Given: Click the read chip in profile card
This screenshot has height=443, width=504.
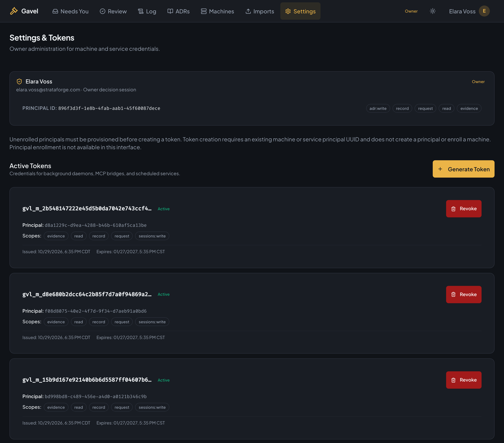Looking at the screenshot, I should (x=447, y=108).
